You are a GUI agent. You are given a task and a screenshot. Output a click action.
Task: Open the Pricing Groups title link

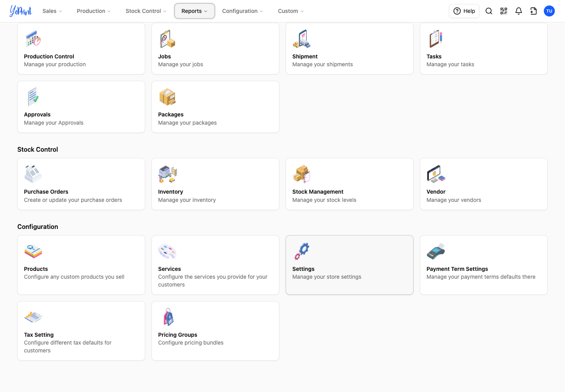pyautogui.click(x=178, y=335)
